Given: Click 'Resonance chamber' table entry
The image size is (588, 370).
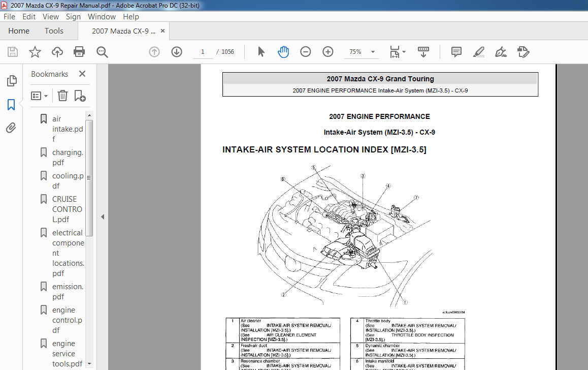Looking at the screenshot, I should click(260, 361).
